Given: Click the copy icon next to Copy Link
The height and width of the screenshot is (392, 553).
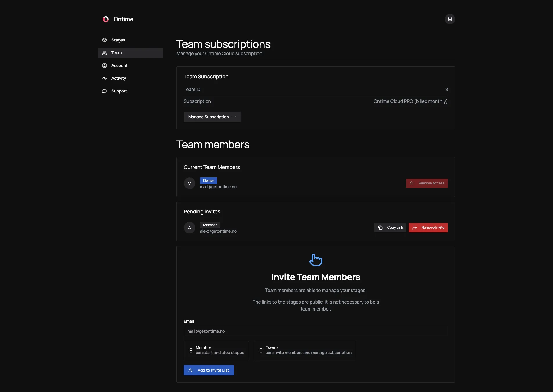Looking at the screenshot, I should point(380,228).
